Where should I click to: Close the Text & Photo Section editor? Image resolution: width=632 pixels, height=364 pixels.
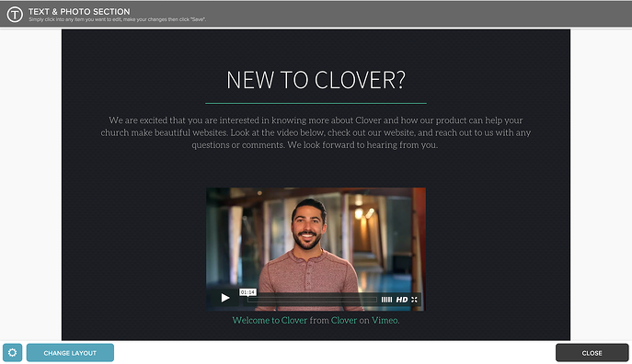click(x=592, y=353)
